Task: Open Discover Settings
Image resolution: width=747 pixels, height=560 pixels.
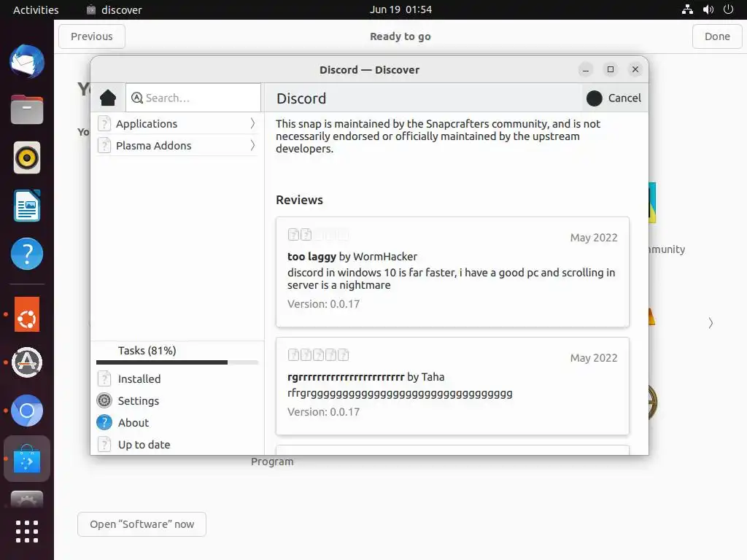Action: click(x=177, y=401)
